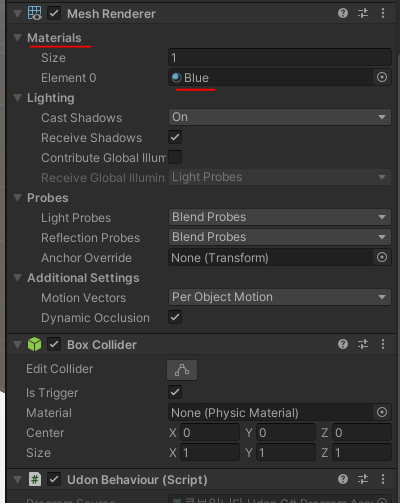Image resolution: width=400 pixels, height=503 pixels.
Task: Open Light Probes Blend Probes dropdown
Action: (x=280, y=217)
